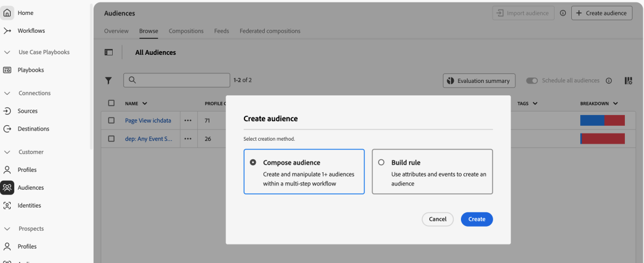Select the Build rule radio option
The image size is (644, 263).
coord(382,162)
